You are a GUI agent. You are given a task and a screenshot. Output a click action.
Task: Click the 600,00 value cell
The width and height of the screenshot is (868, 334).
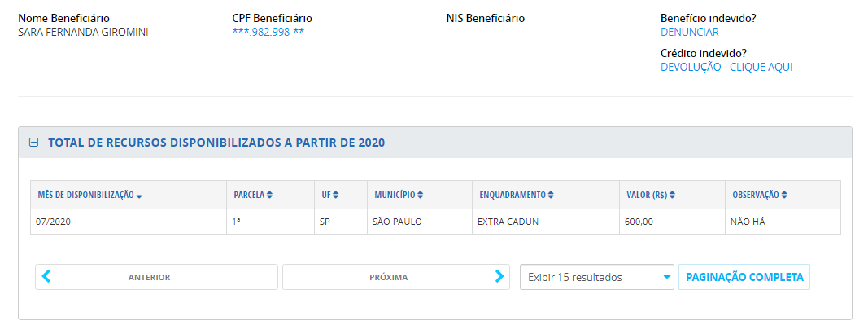tap(638, 222)
